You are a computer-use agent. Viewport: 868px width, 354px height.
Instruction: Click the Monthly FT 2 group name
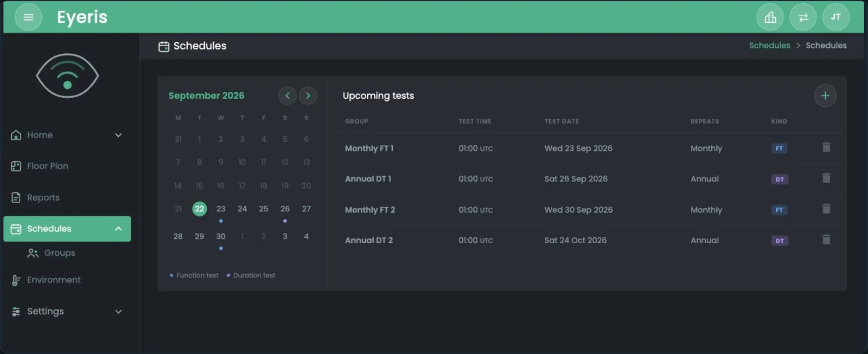point(370,210)
